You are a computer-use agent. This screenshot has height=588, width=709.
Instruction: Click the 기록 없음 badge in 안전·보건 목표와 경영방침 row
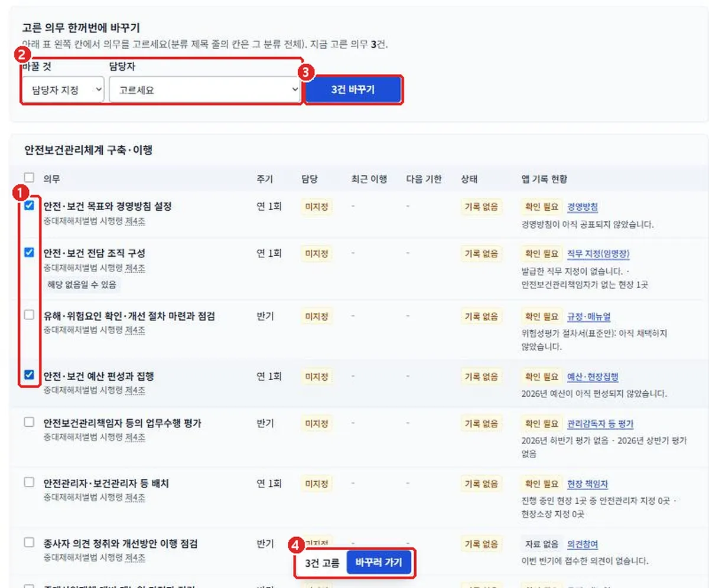482,207
